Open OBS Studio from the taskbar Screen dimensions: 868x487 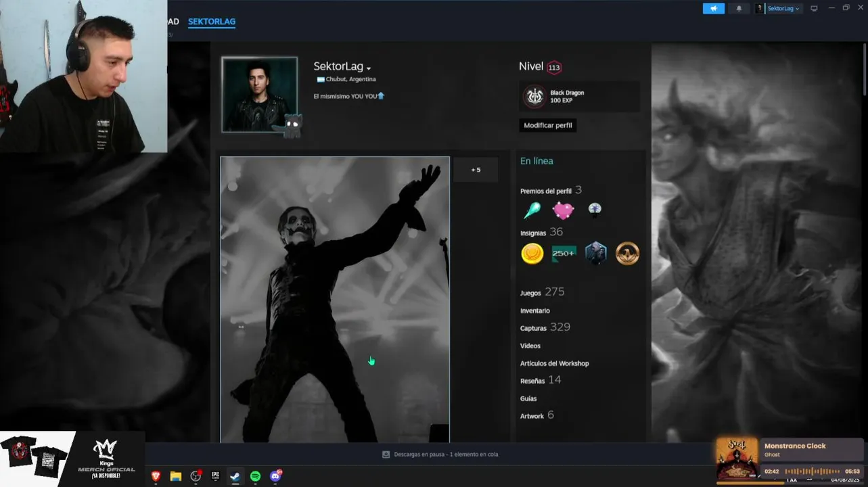tap(196, 476)
